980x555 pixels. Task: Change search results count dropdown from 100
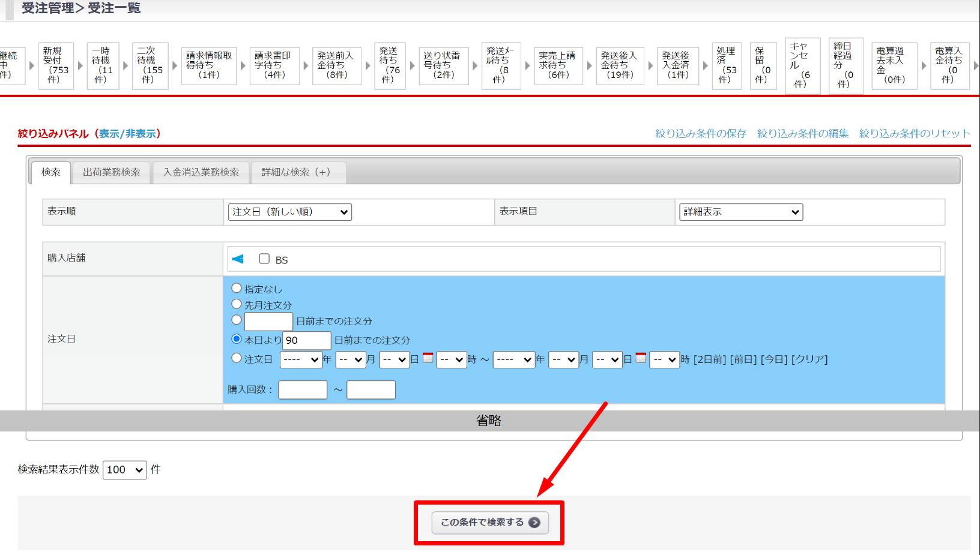tap(125, 470)
